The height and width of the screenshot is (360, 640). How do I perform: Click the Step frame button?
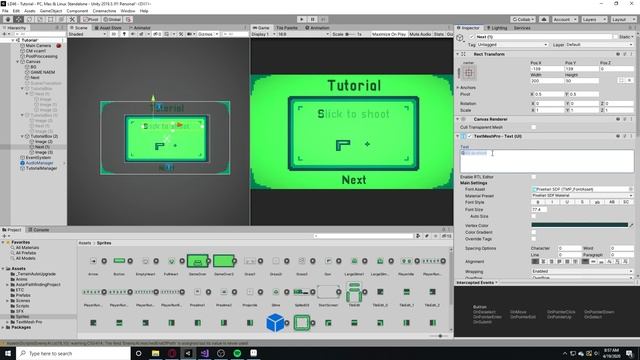point(323,19)
